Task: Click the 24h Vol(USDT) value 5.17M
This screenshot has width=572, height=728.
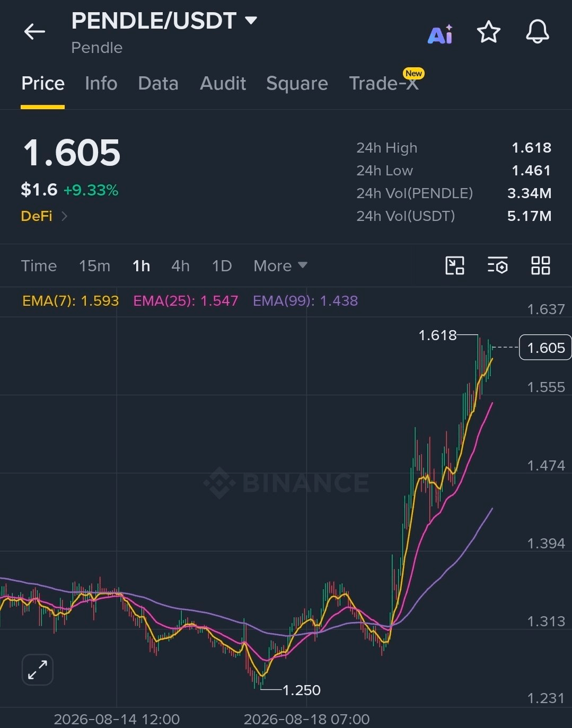Action: [530, 216]
